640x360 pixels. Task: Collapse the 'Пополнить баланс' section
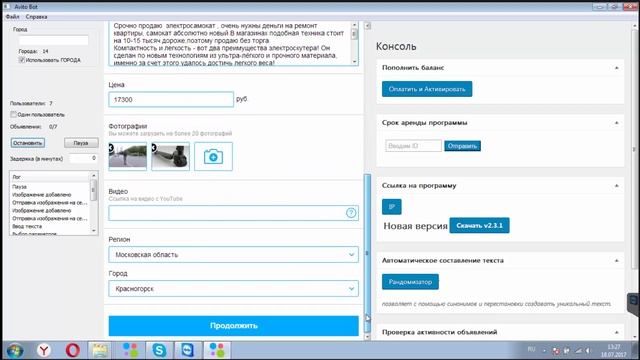pos(616,68)
